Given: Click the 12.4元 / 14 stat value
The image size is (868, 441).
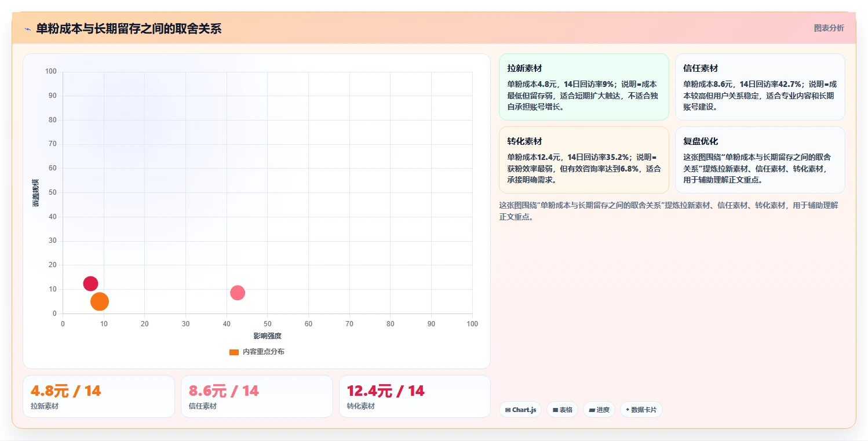Looking at the screenshot, I should [x=386, y=391].
